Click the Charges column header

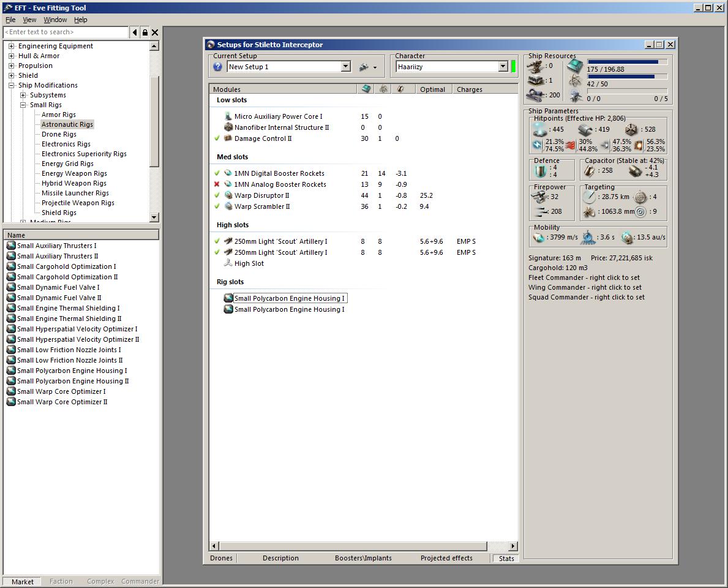pos(485,89)
